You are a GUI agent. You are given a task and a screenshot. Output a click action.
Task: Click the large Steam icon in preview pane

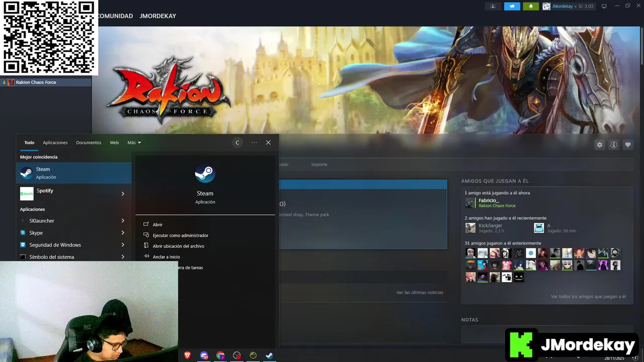coord(205,174)
